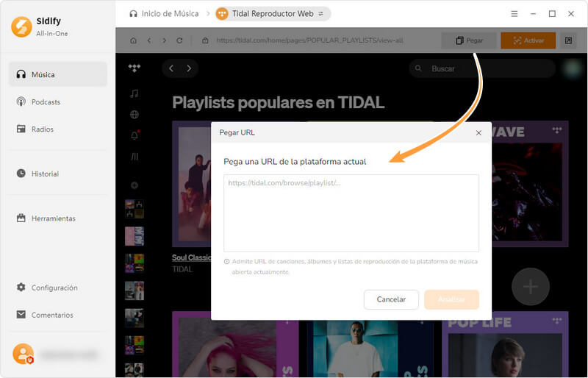The image size is (588, 378).
Task: Close the Pegar URL dialog
Action: (478, 133)
